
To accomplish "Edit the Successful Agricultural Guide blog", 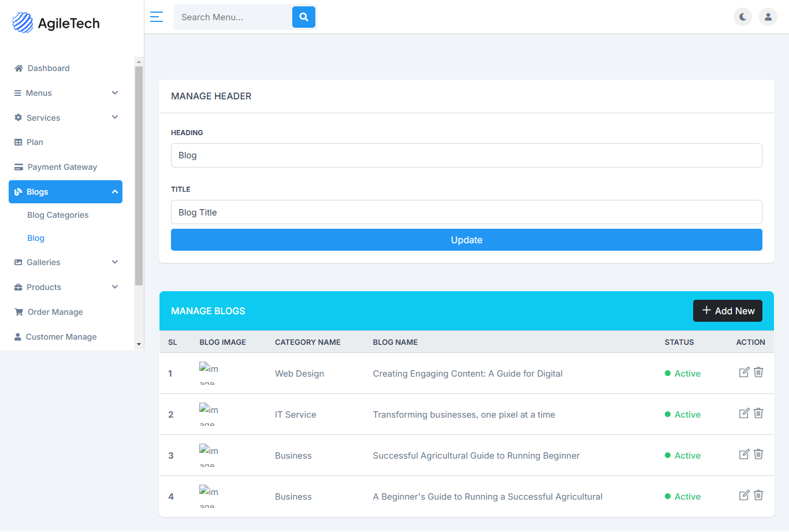I will pyautogui.click(x=745, y=454).
